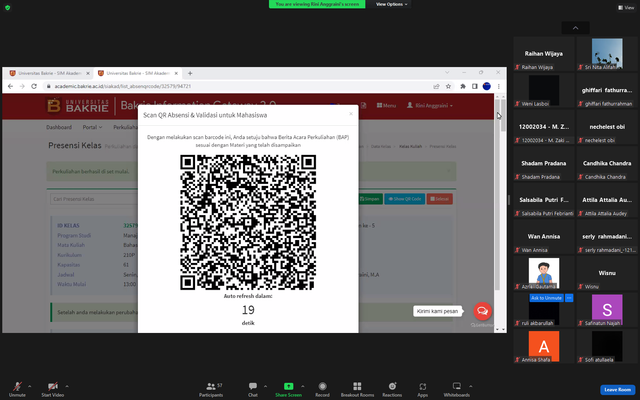The width and height of the screenshot is (640, 400).
Task: Open the Portal dropdown menu
Action: pyautogui.click(x=92, y=127)
